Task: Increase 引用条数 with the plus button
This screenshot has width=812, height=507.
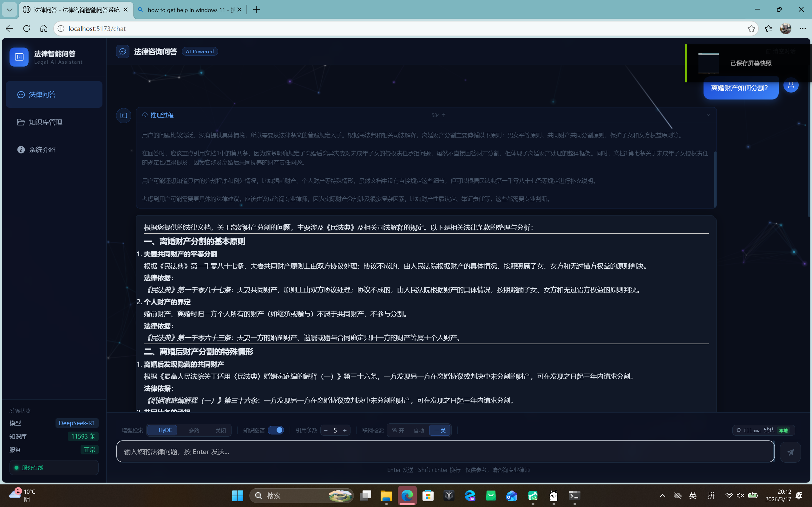Action: pyautogui.click(x=344, y=430)
